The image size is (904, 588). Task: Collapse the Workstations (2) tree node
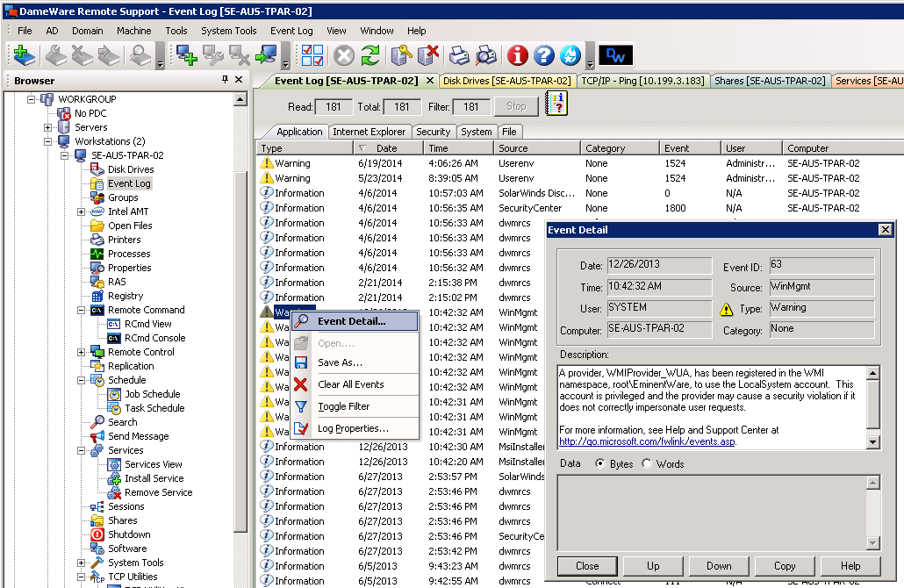tap(48, 141)
